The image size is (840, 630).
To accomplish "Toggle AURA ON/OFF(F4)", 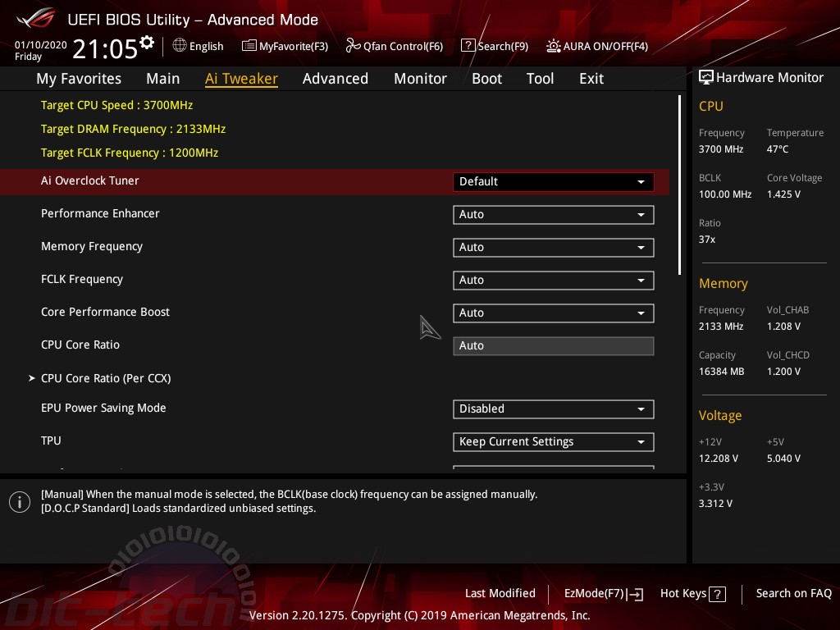I will click(x=597, y=46).
